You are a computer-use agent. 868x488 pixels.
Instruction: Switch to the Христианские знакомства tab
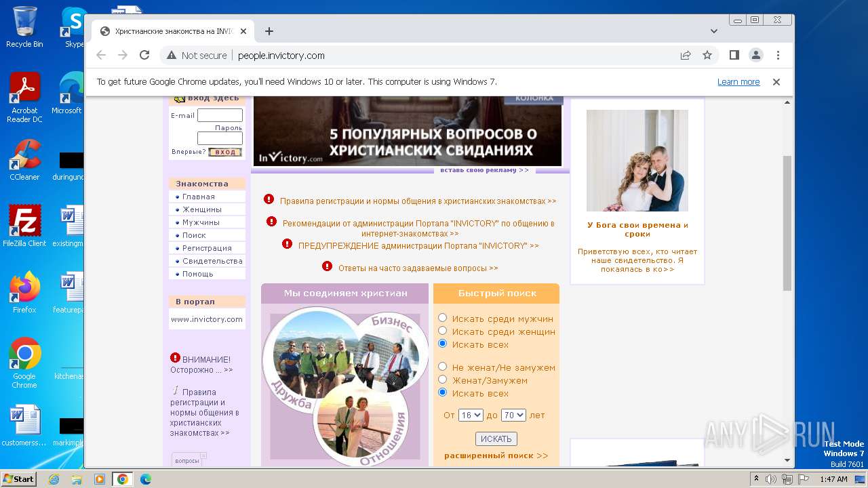click(x=173, y=31)
